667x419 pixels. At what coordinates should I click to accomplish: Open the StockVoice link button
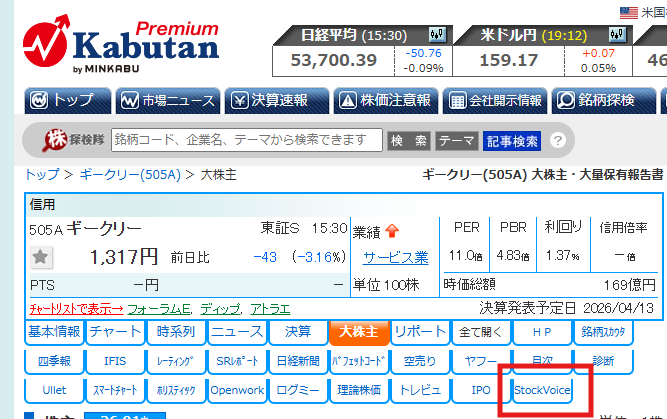(542, 390)
